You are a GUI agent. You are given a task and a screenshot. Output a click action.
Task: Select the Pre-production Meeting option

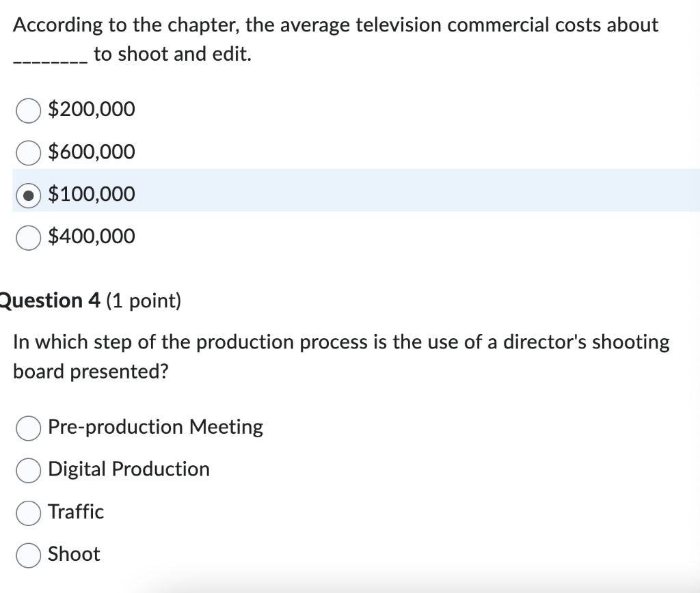tap(28, 428)
